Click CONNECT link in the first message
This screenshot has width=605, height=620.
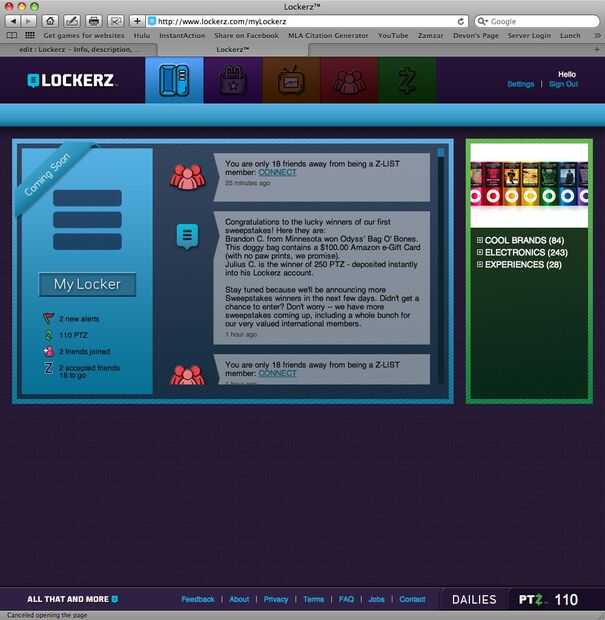[277, 172]
